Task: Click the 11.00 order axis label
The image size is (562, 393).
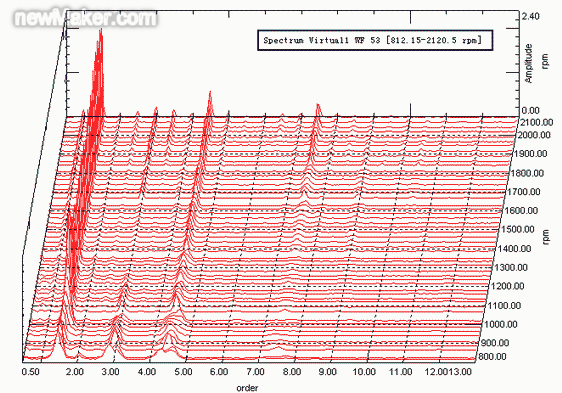Action: pyautogui.click(x=401, y=371)
